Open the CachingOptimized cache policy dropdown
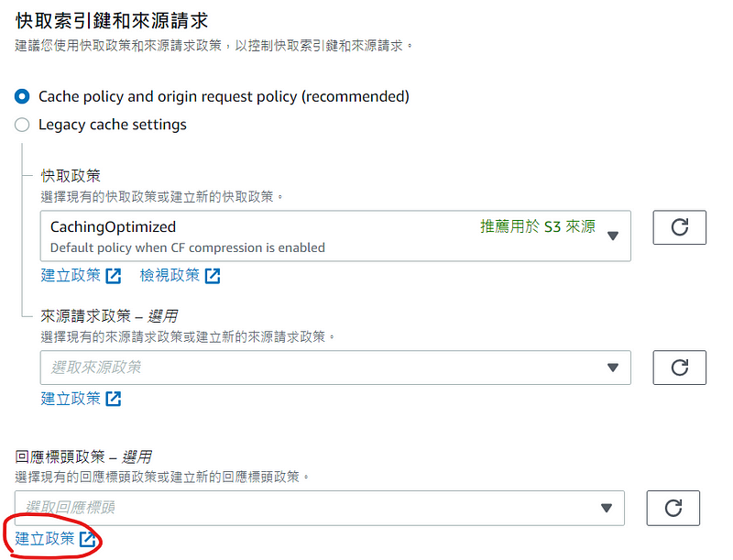The width and height of the screenshot is (733, 560). click(335, 236)
